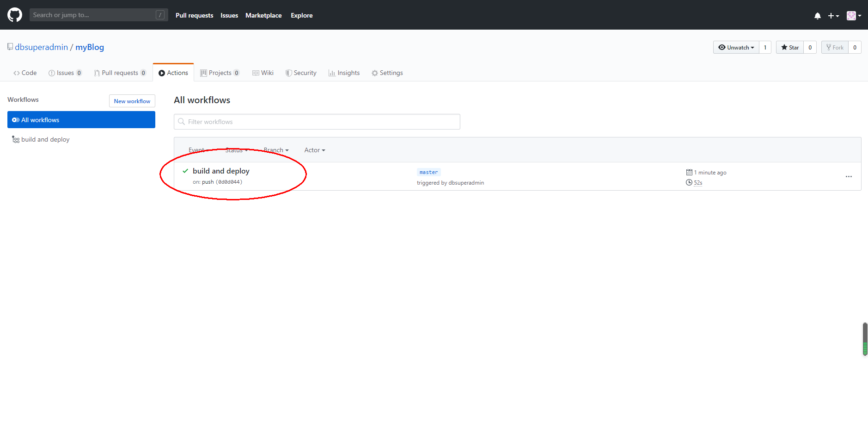Click the page vertical scrollbar thumb
This screenshot has height=422, width=868.
pyautogui.click(x=865, y=339)
